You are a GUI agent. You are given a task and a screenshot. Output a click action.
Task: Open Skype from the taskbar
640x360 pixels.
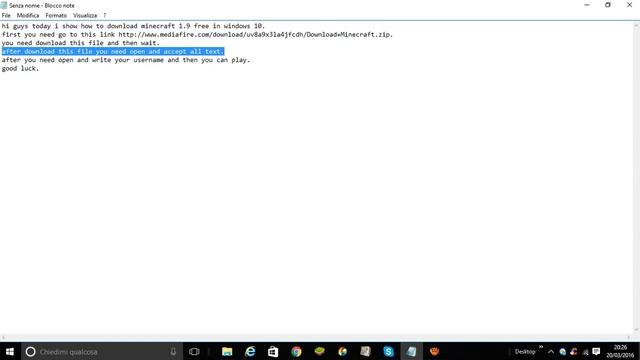[388, 351]
